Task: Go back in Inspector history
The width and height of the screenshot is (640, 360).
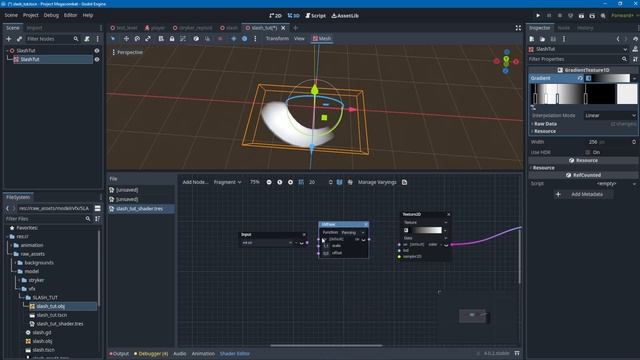Action: click(618, 39)
